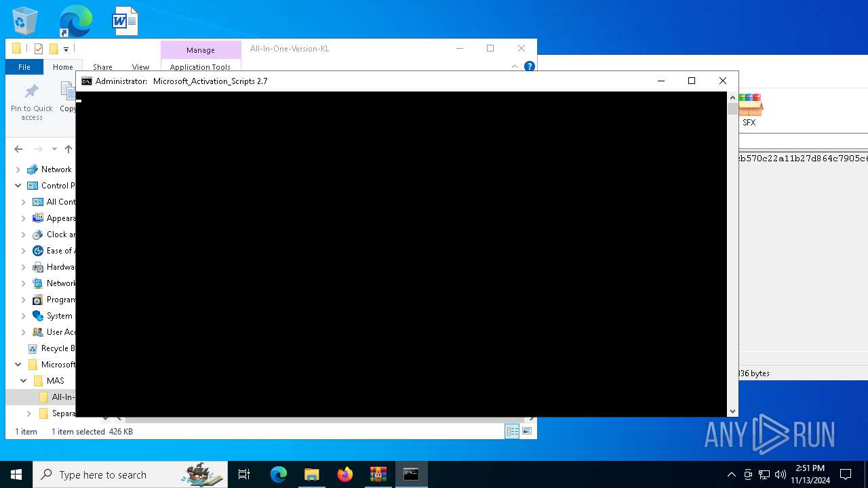Switch to the Home ribbon tab
Screen dimensions: 868x488
[x=62, y=67]
